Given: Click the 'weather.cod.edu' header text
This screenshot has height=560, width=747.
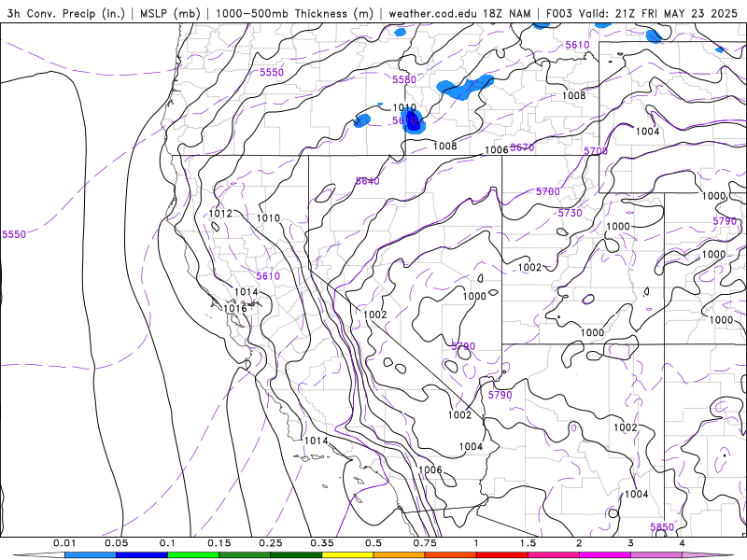Looking at the screenshot, I should (x=432, y=13).
